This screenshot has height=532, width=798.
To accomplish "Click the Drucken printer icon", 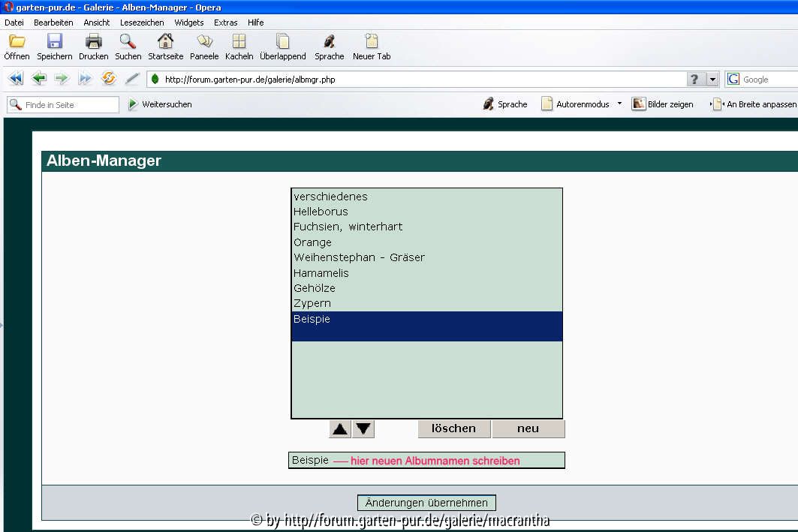I will (93, 42).
